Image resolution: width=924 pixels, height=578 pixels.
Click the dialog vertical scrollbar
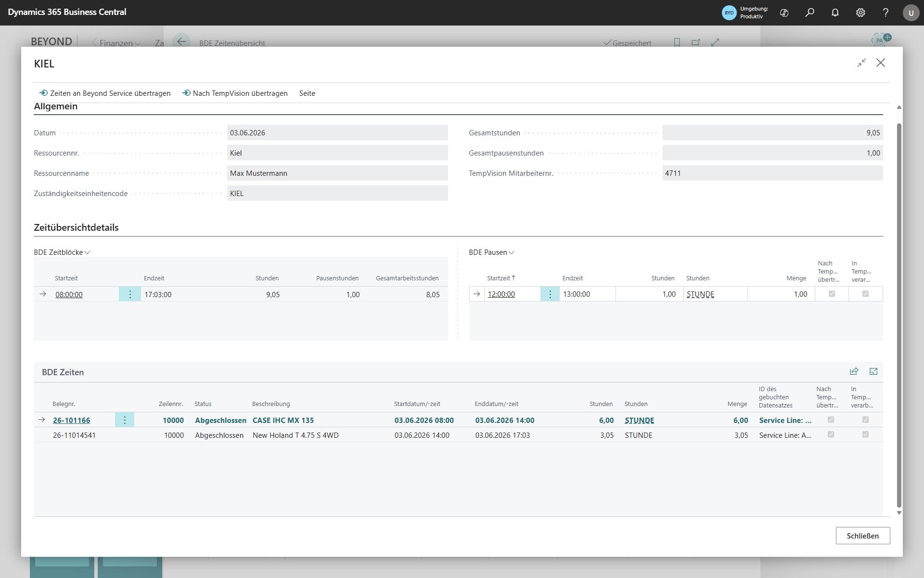pos(899,315)
